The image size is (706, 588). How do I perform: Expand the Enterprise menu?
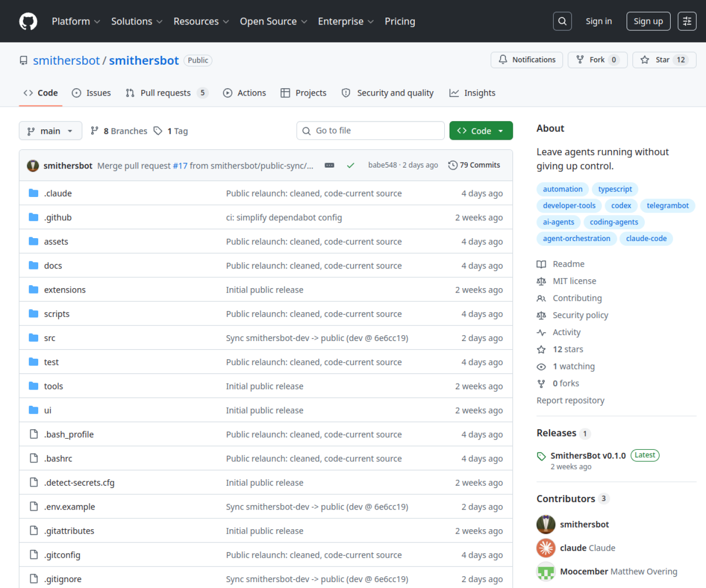coord(346,22)
